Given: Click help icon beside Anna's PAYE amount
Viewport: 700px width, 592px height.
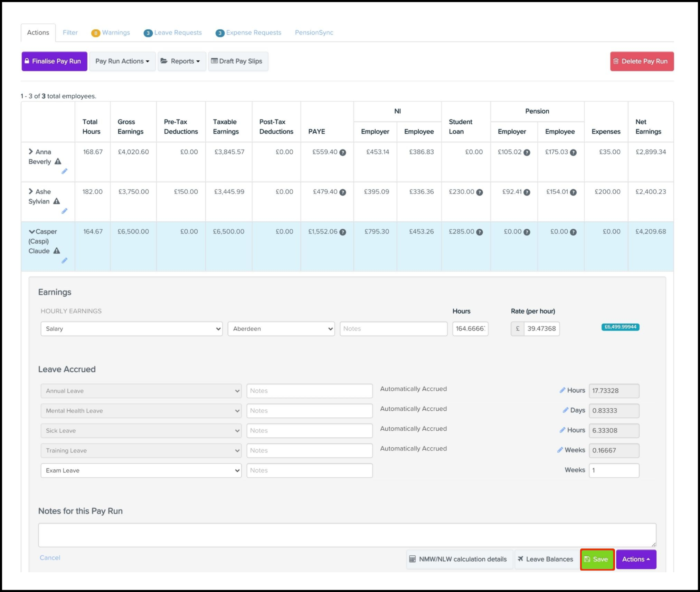Looking at the screenshot, I should pyautogui.click(x=342, y=152).
